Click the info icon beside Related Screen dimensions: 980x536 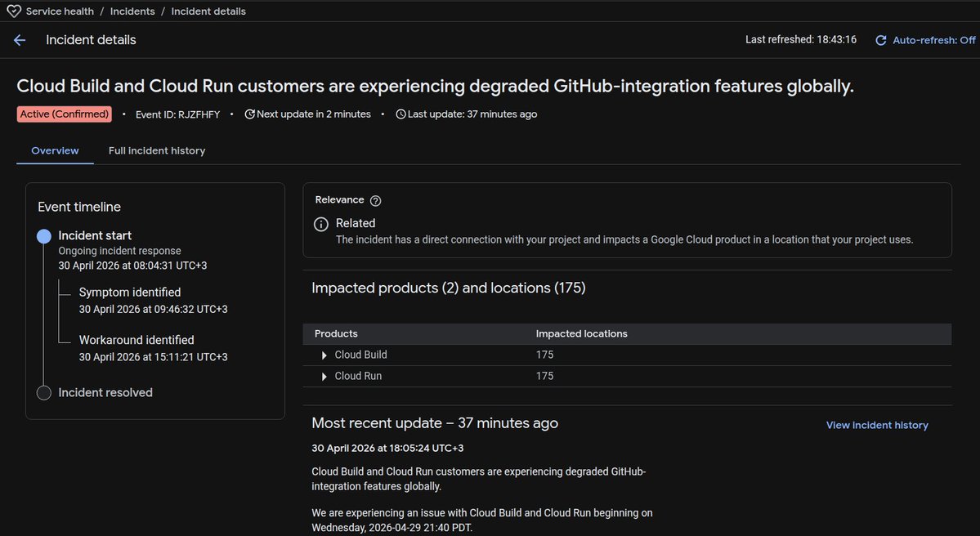(x=320, y=224)
